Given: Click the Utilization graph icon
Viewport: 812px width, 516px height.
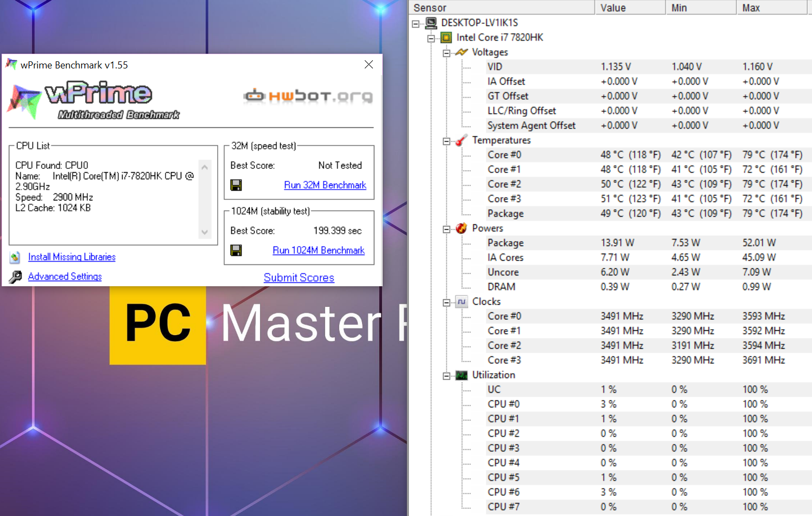Looking at the screenshot, I should tap(461, 375).
